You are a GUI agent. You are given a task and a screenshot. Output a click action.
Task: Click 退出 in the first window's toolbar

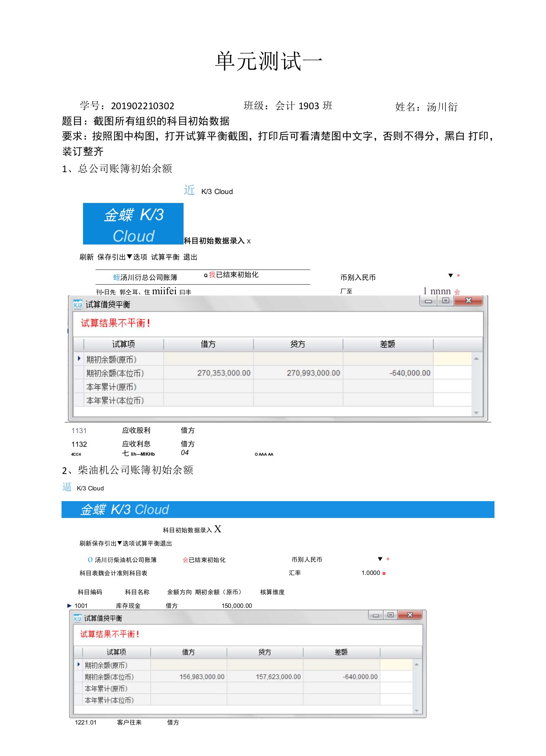[190, 257]
